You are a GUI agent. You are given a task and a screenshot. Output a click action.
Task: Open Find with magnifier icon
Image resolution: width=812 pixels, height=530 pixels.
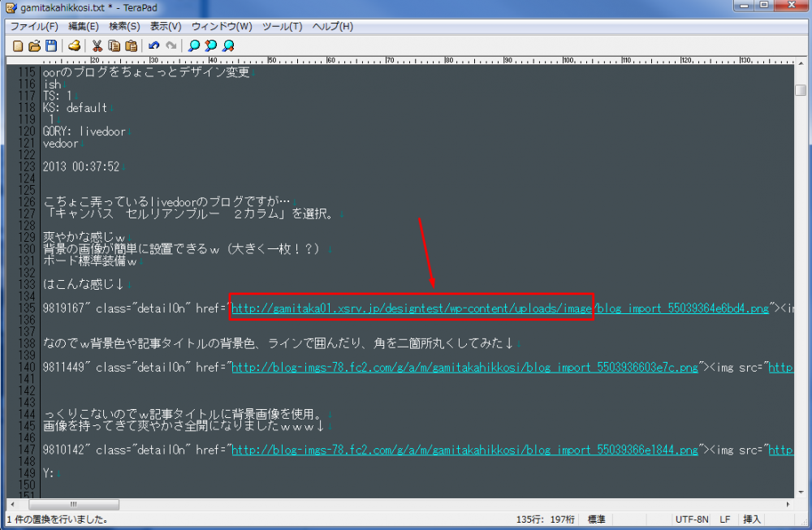click(194, 46)
